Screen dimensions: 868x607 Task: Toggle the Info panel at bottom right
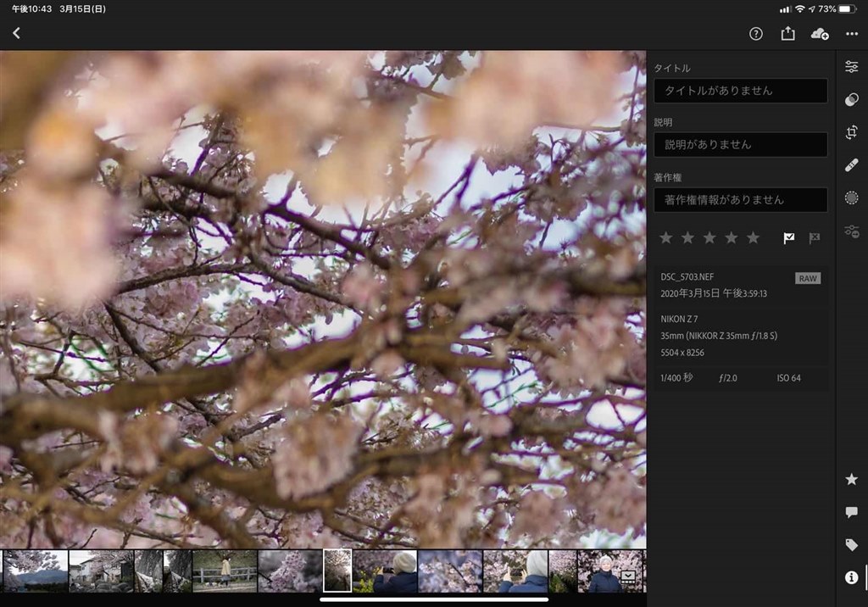click(x=852, y=577)
